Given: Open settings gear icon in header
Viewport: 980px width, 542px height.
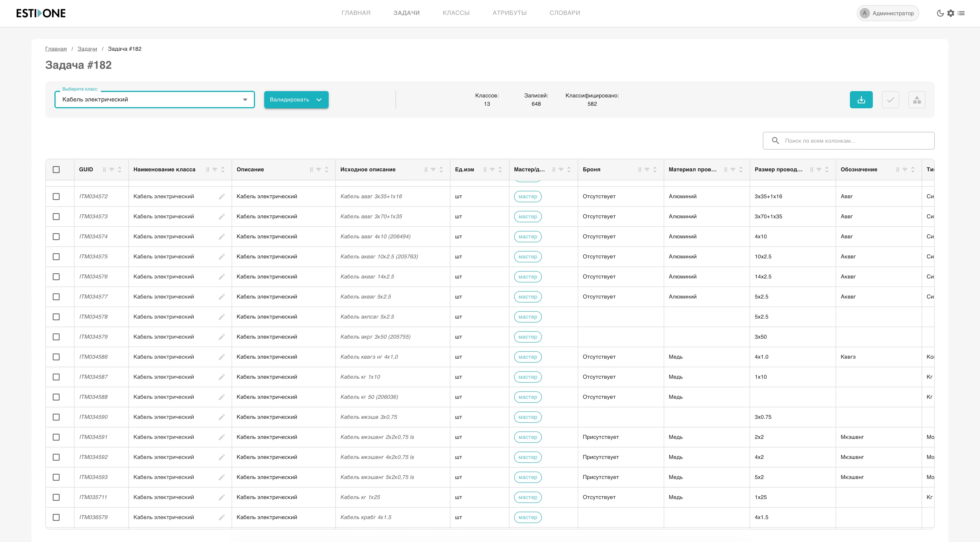Looking at the screenshot, I should tap(951, 13).
